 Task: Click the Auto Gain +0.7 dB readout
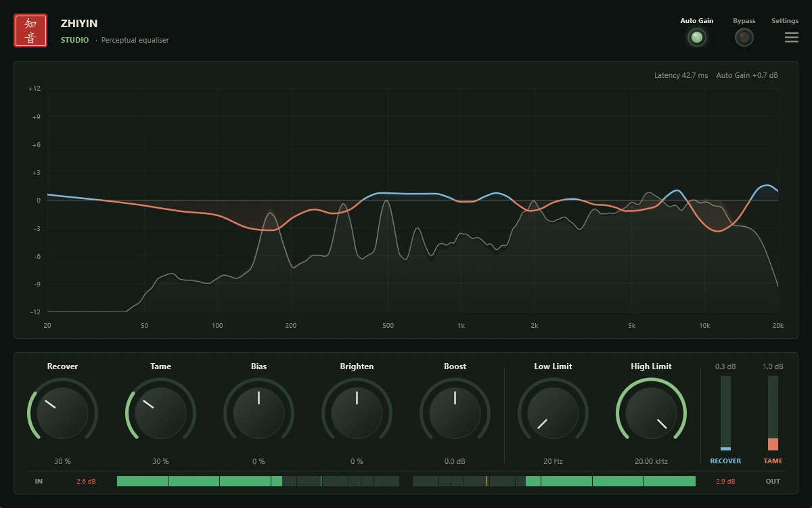tap(747, 75)
